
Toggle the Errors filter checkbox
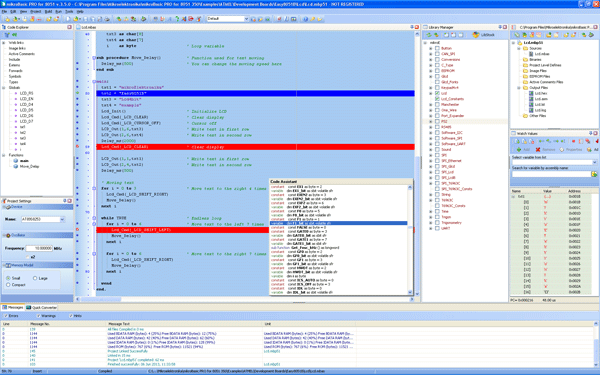[5, 316]
